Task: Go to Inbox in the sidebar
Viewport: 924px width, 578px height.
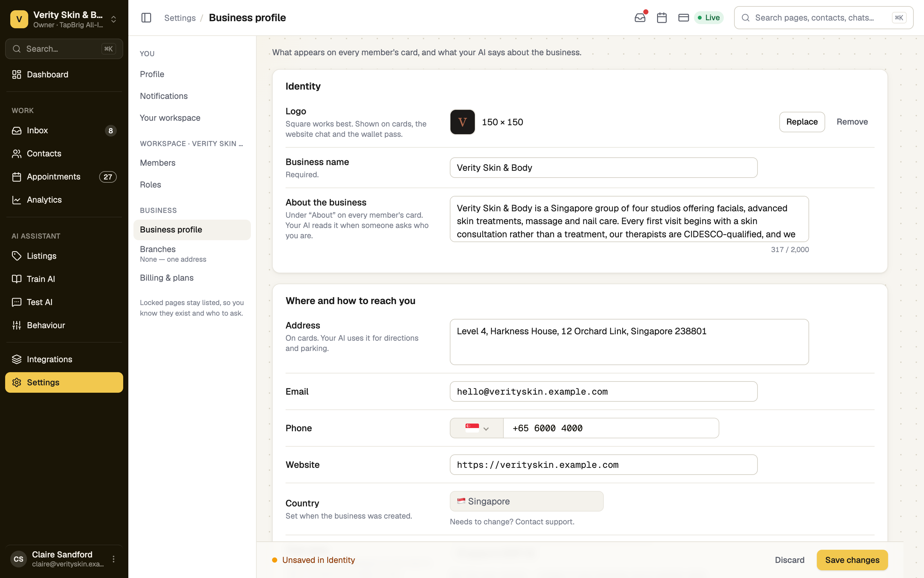Action: [64, 130]
